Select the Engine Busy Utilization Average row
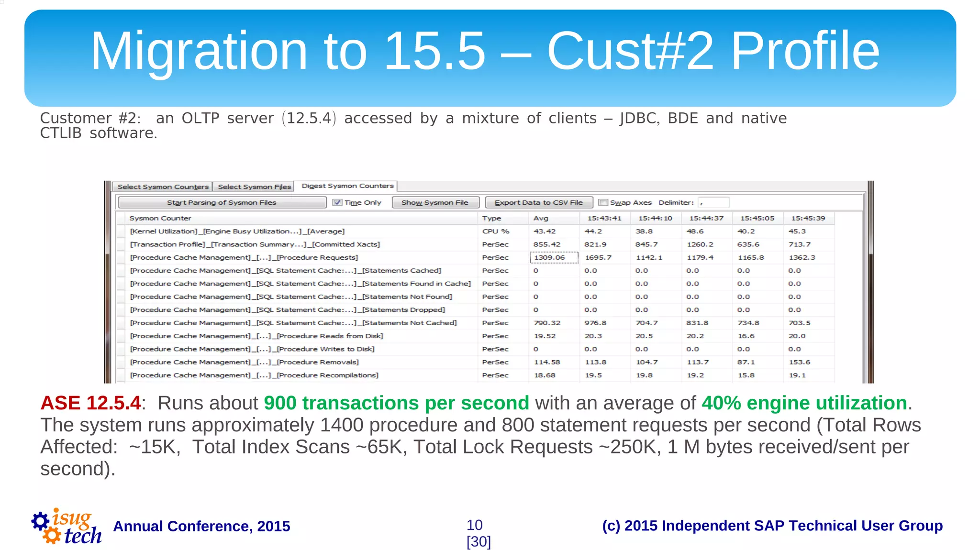 [x=476, y=231]
